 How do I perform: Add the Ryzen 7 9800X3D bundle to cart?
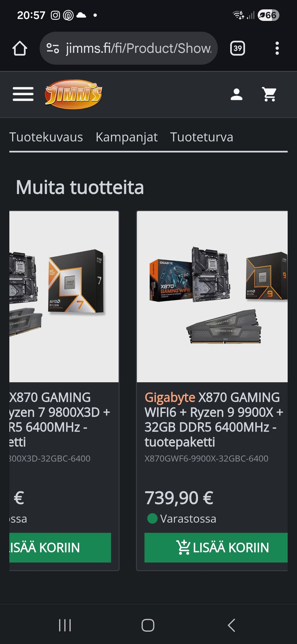(60, 547)
